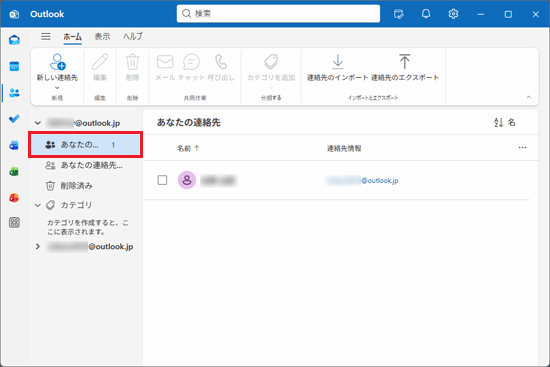
Task: Open the To Do checkmark app
Action: (x=14, y=119)
